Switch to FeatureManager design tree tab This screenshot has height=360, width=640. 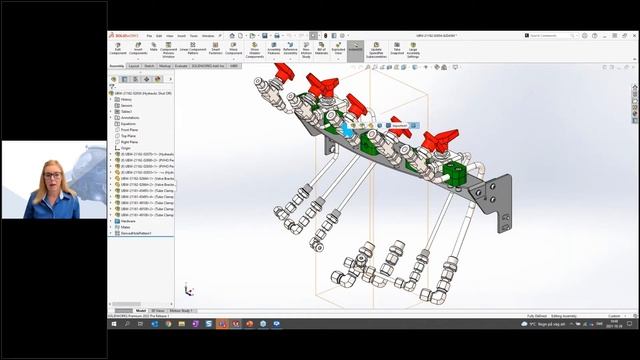[113, 79]
